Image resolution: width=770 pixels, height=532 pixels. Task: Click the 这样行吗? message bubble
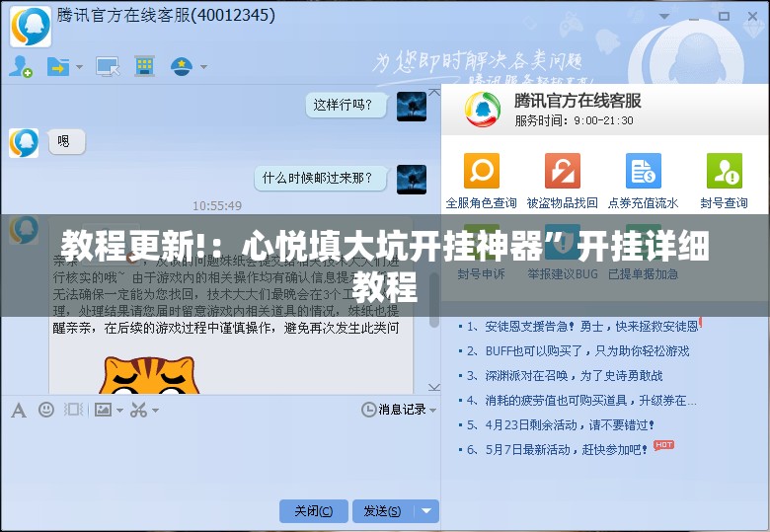[x=346, y=105]
